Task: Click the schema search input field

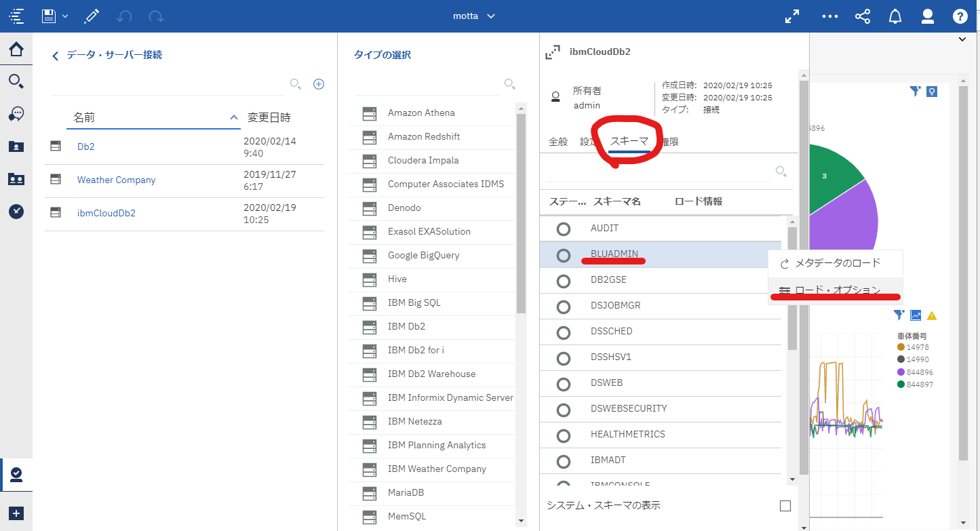Action: (658, 172)
